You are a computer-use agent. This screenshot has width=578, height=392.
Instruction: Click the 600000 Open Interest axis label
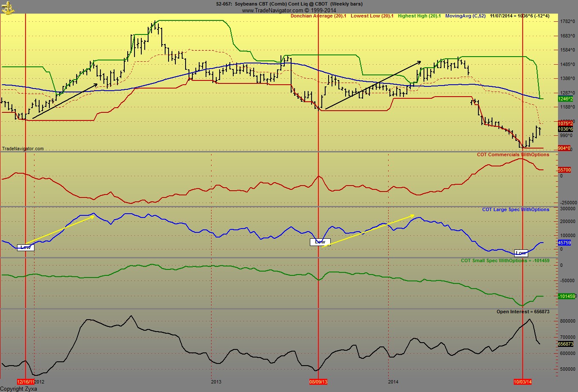(567, 353)
